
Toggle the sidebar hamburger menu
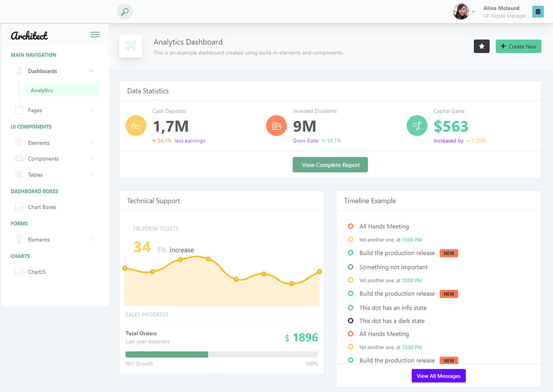click(95, 35)
